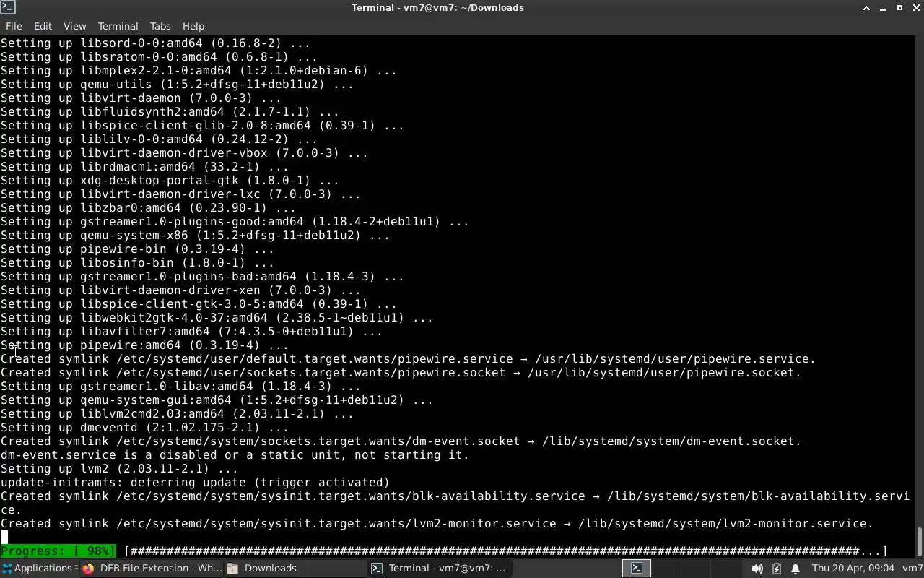Close the terminal window
This screenshot has height=578, width=924.
pyautogui.click(x=915, y=8)
